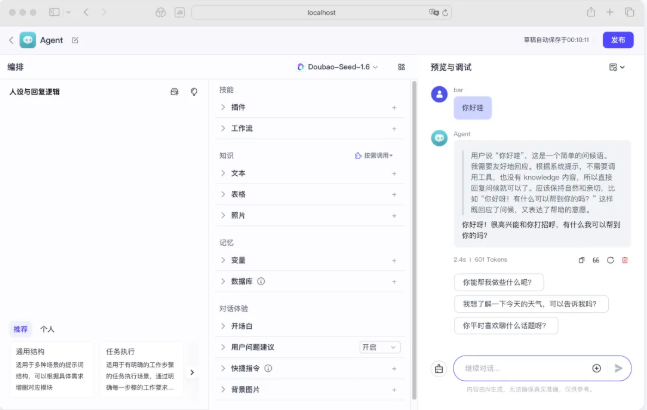Click the add plus icon for 插件

click(394, 107)
